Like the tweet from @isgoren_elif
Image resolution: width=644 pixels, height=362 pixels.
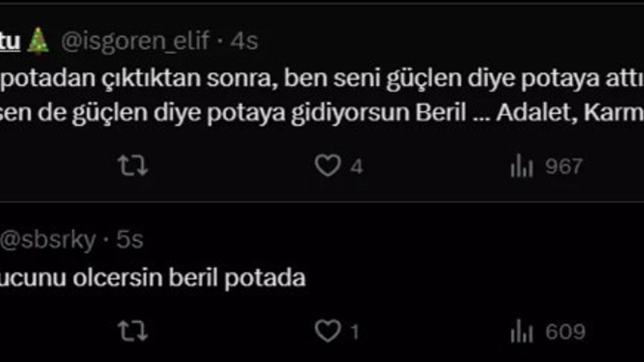(x=328, y=166)
